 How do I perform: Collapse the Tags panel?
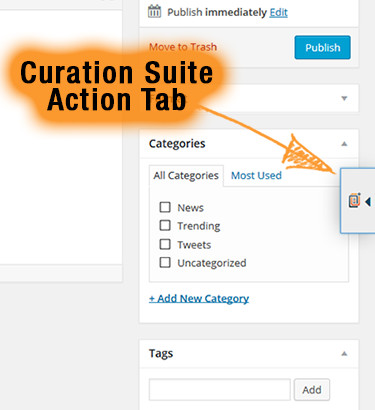coord(344,353)
